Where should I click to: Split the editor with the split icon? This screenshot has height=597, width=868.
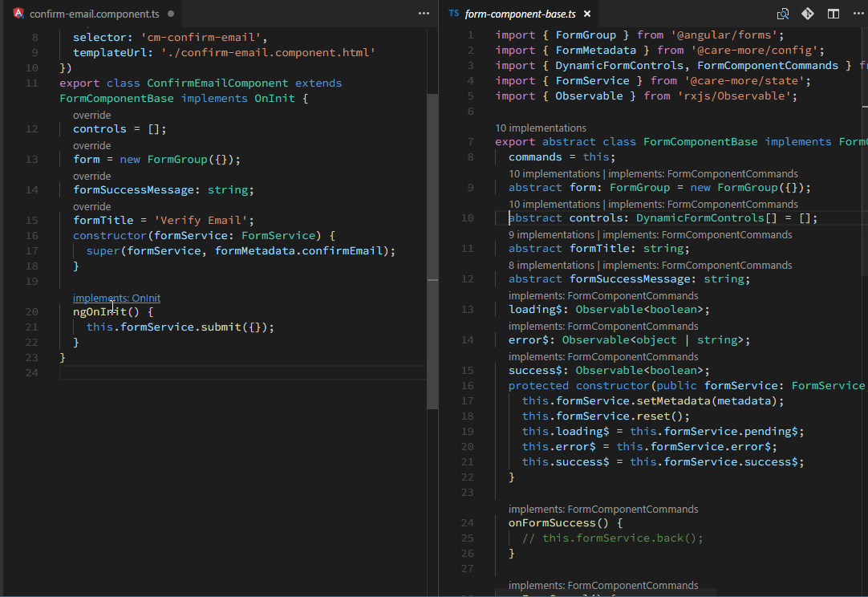tap(834, 14)
